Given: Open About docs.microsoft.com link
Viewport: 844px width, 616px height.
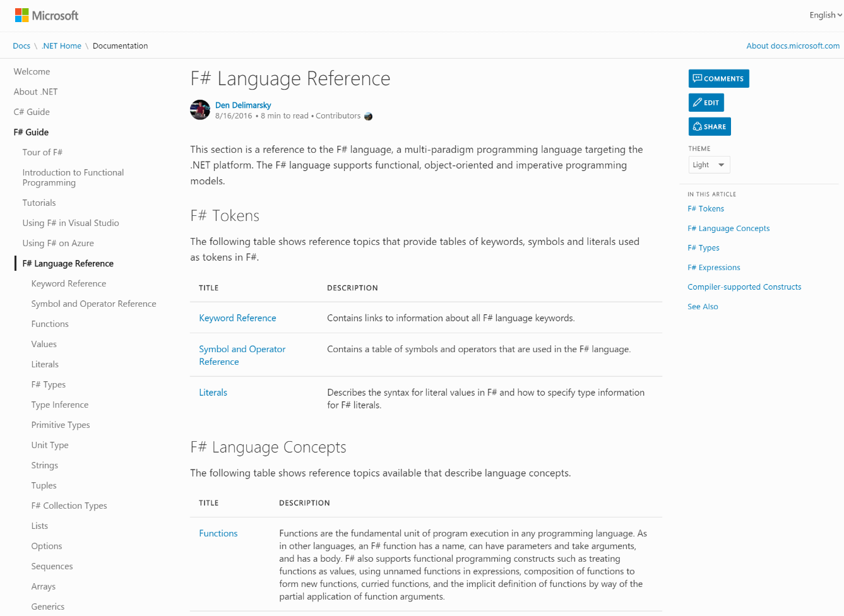Looking at the screenshot, I should (793, 46).
